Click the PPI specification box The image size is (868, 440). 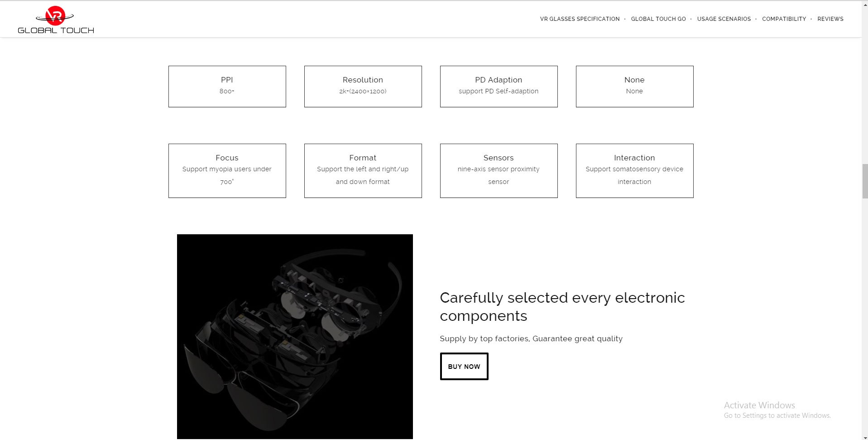tap(227, 87)
